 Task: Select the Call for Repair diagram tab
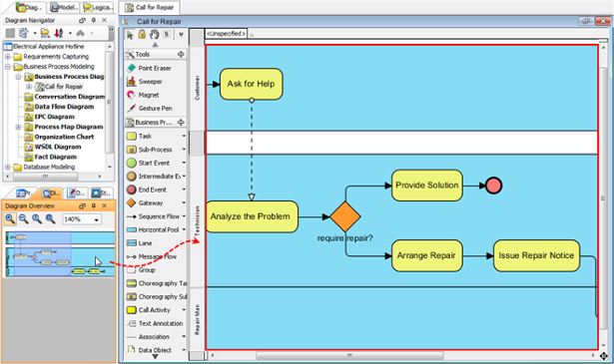click(149, 7)
